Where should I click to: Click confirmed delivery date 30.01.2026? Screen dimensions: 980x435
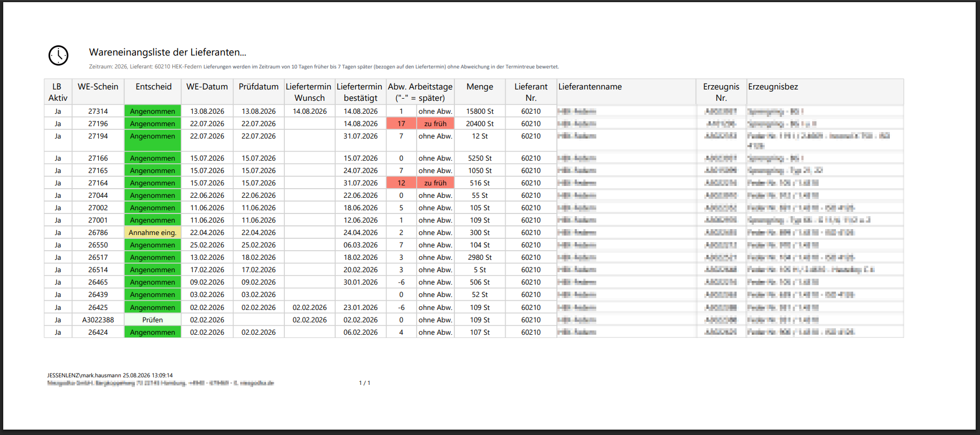click(x=360, y=282)
